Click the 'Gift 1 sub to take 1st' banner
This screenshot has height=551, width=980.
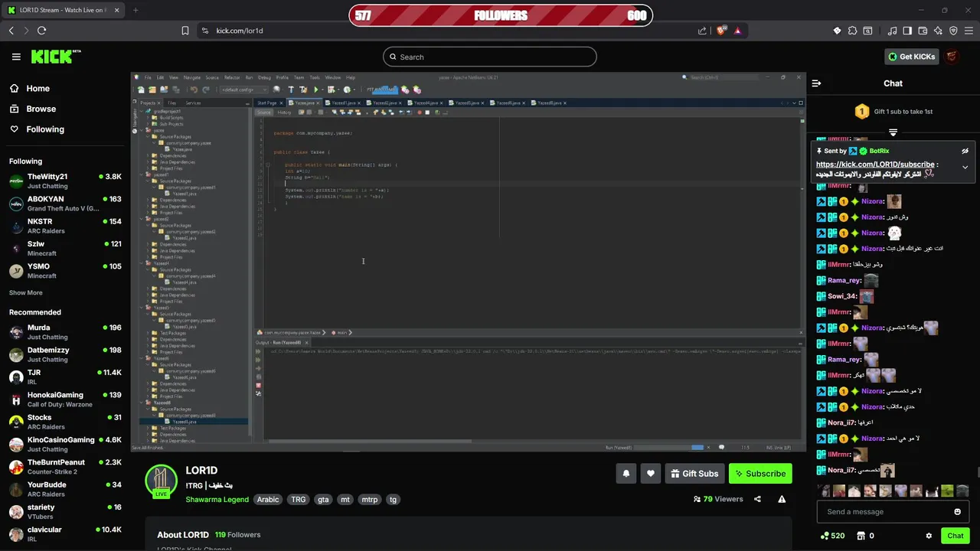coord(893,112)
